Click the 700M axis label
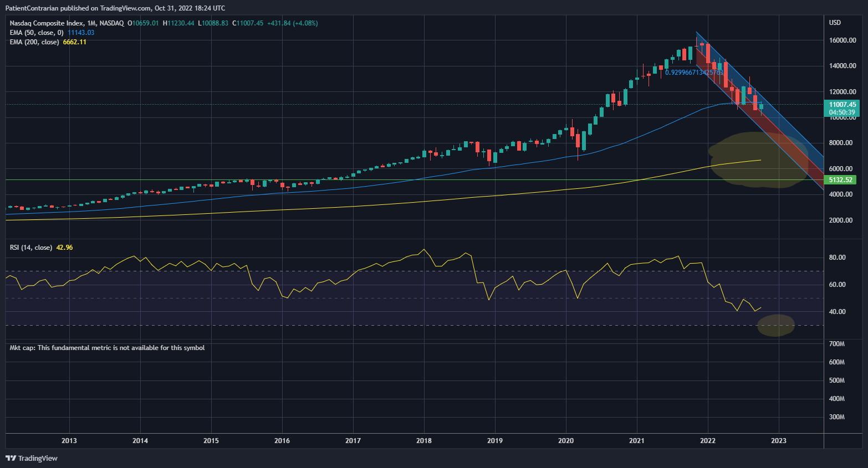Screen dimensions: 868x468 pyautogui.click(x=836, y=344)
